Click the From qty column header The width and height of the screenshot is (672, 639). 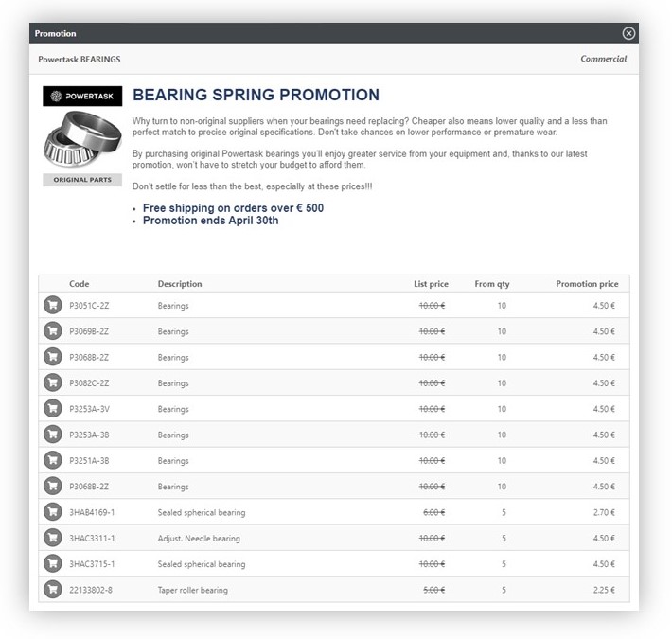[489, 284]
